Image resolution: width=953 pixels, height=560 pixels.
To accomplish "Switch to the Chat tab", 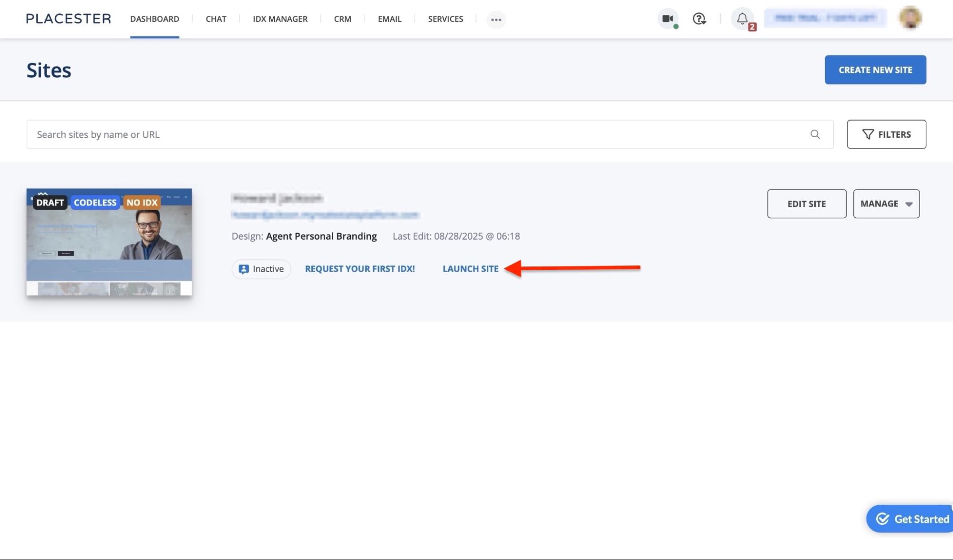I will tap(216, 19).
